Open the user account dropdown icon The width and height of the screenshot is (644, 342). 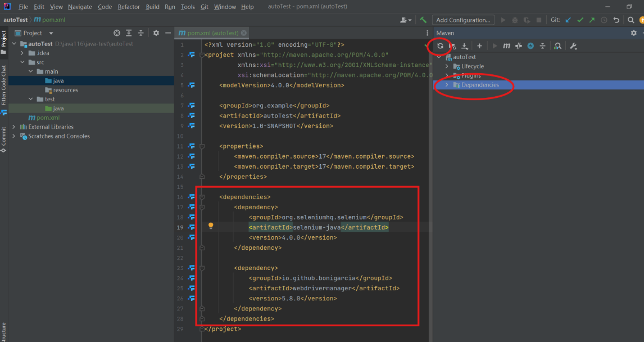point(406,20)
